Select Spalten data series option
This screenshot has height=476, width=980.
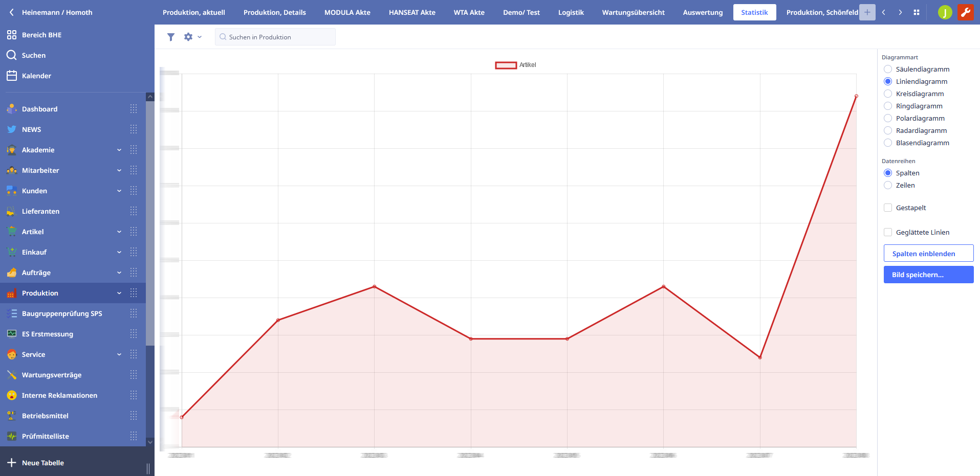(x=888, y=173)
